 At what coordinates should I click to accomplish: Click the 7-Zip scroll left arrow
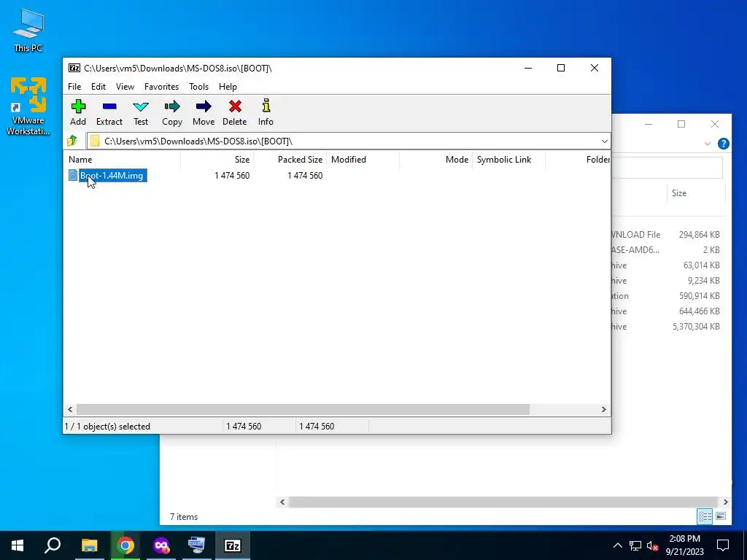tap(71, 410)
